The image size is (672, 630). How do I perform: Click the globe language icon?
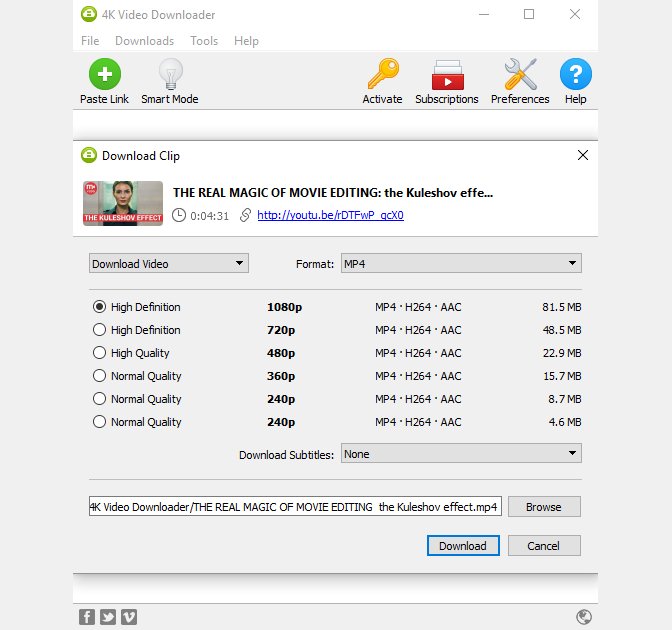click(584, 617)
